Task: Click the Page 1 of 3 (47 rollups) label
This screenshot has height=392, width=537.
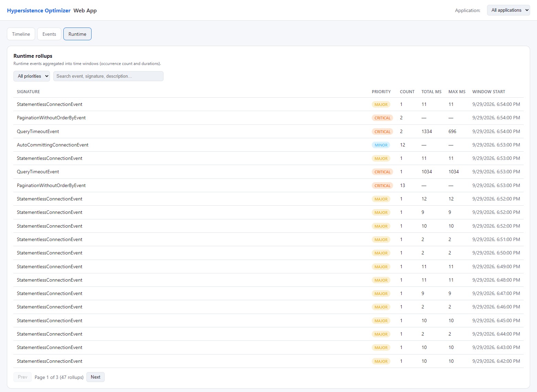Action: [59, 377]
